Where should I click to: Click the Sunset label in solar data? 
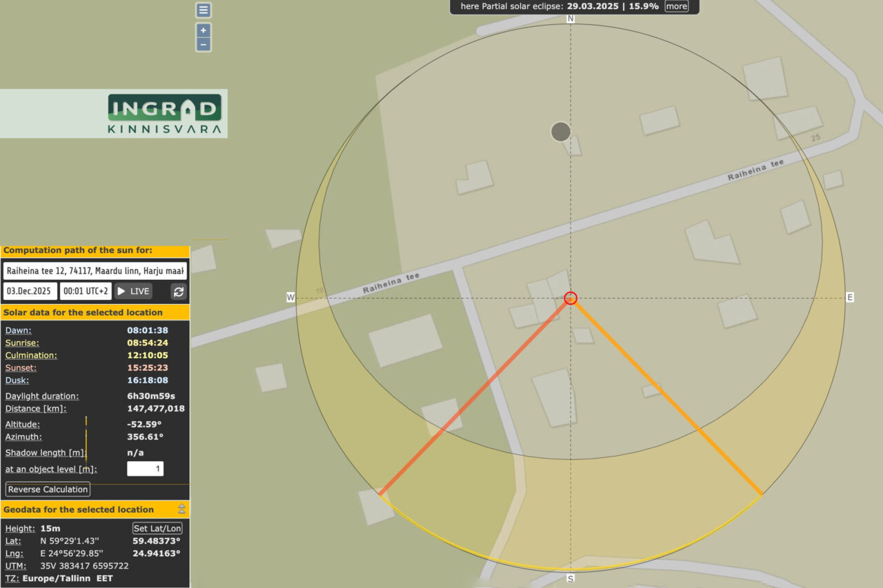tap(21, 367)
